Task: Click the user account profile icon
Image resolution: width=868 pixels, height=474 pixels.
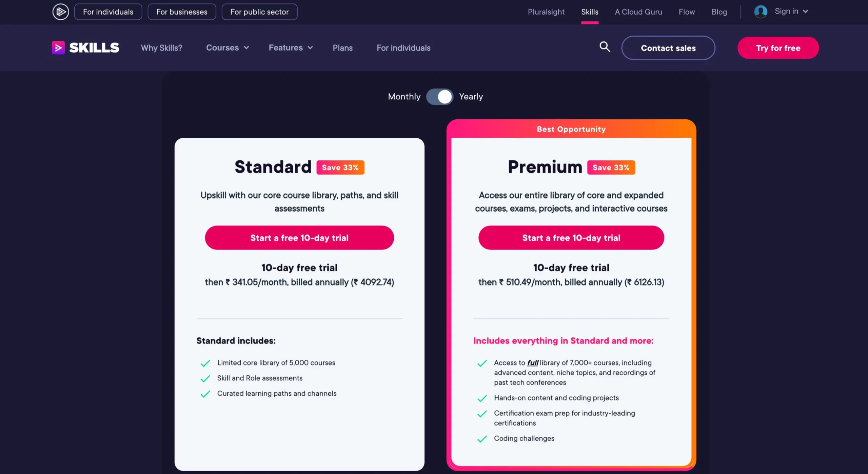Action: click(x=760, y=11)
